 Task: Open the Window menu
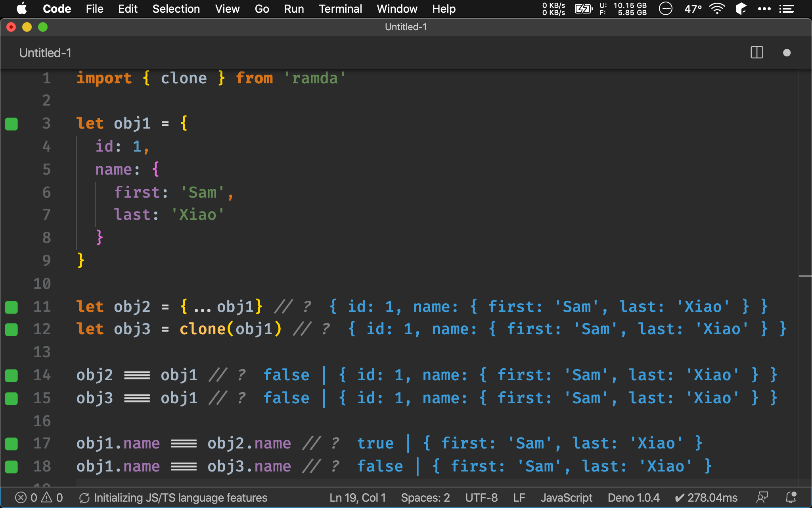(397, 9)
